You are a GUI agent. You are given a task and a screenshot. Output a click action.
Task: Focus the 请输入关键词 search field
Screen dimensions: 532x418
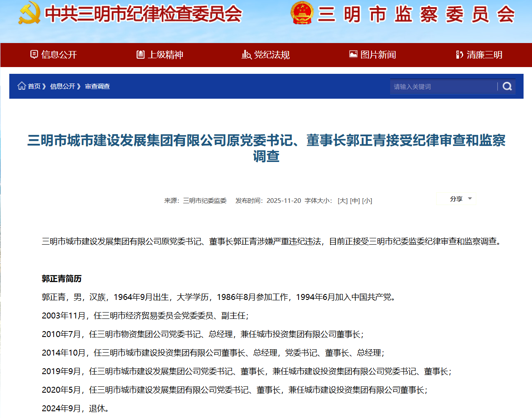click(442, 86)
